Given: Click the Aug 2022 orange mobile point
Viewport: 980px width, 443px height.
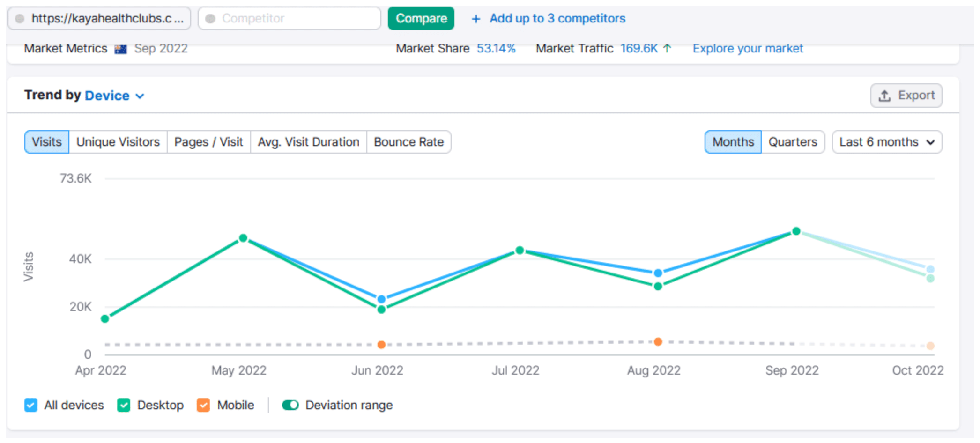Looking at the screenshot, I should click(658, 342).
